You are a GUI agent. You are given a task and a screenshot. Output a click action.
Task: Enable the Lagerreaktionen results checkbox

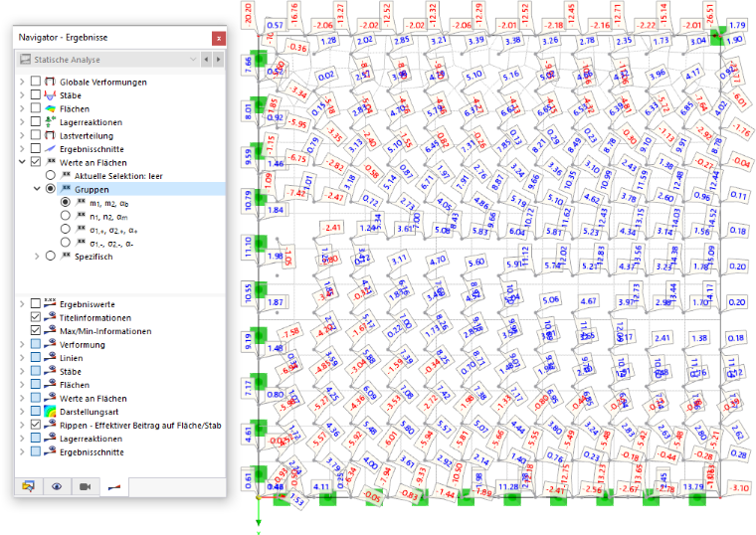[35, 121]
